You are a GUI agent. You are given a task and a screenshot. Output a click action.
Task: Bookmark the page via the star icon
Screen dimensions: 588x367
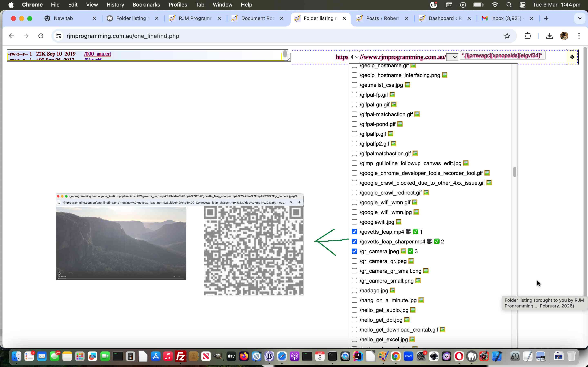click(507, 36)
